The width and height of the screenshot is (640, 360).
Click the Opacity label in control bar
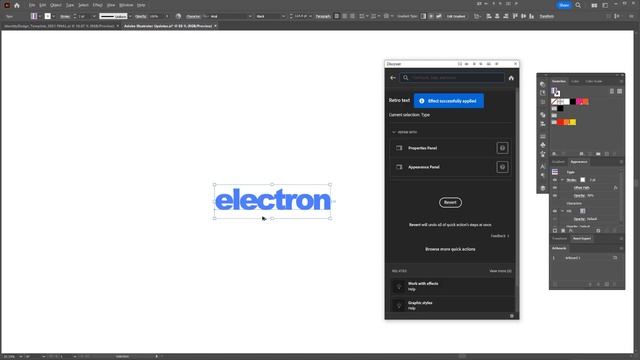pos(140,16)
